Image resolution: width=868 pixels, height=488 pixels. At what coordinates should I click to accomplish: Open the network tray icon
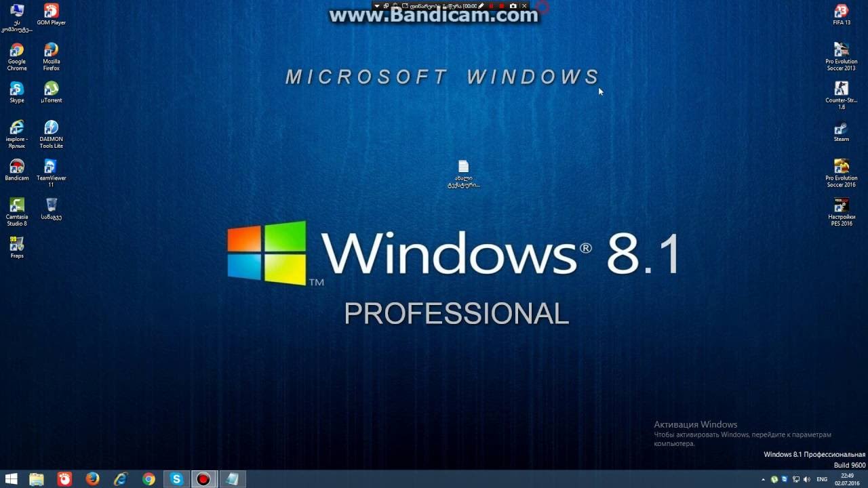pos(796,479)
